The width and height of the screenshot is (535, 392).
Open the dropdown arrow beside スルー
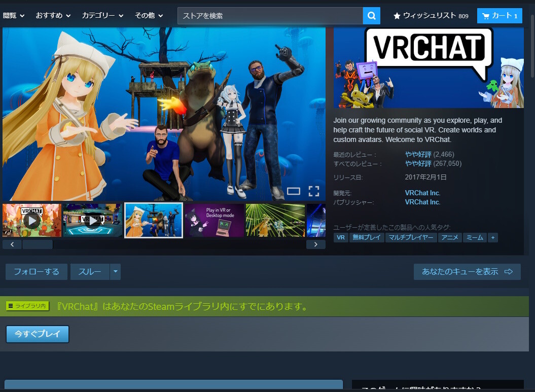tap(115, 272)
